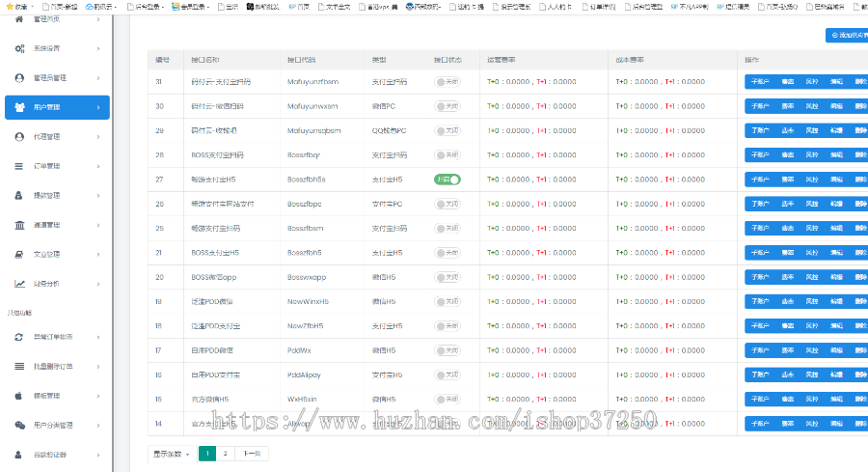The width and height of the screenshot is (868, 472).
Task: Turn off the enabled toggle in row 27
Action: pos(448,179)
